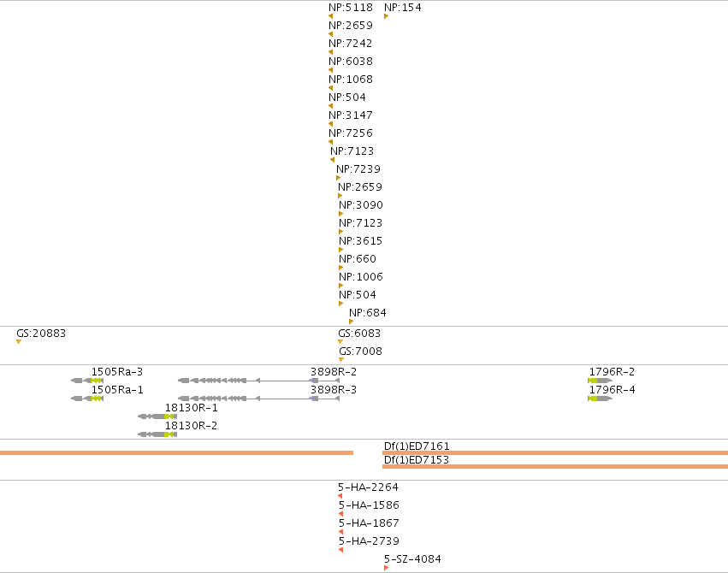Select the orange bar under Df(1)ED7153
The image size is (728, 573).
[x=555, y=467]
